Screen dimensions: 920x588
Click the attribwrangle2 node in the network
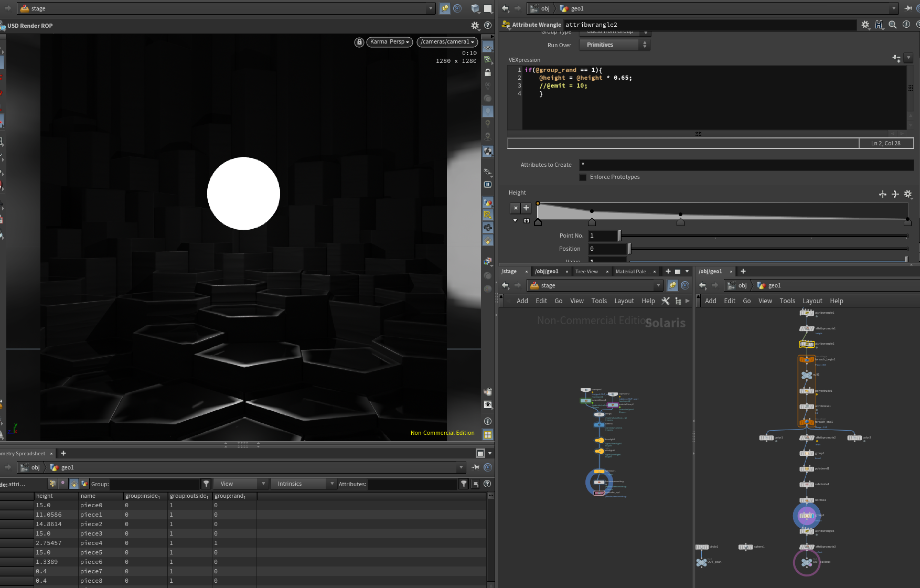[x=807, y=344]
